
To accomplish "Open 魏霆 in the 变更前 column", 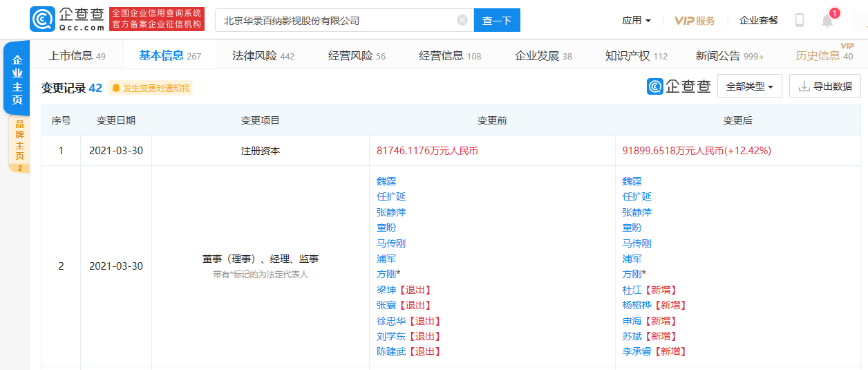I will click(x=386, y=181).
